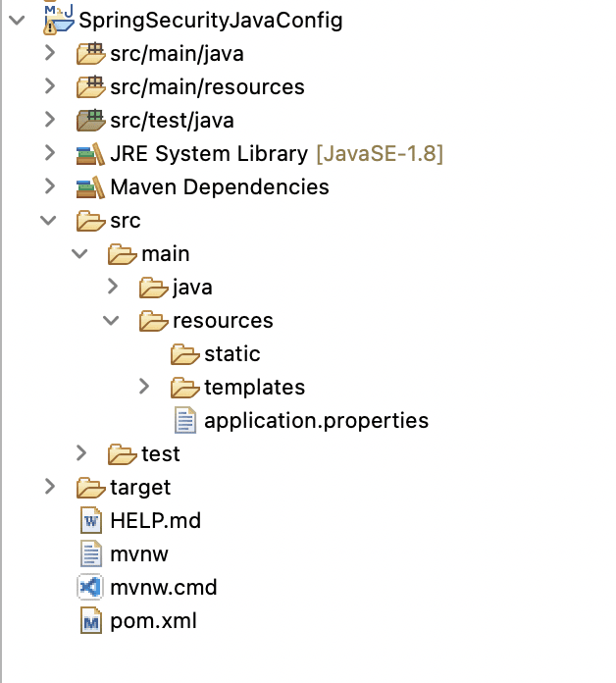Click the folder icon beside java under main

click(x=153, y=288)
